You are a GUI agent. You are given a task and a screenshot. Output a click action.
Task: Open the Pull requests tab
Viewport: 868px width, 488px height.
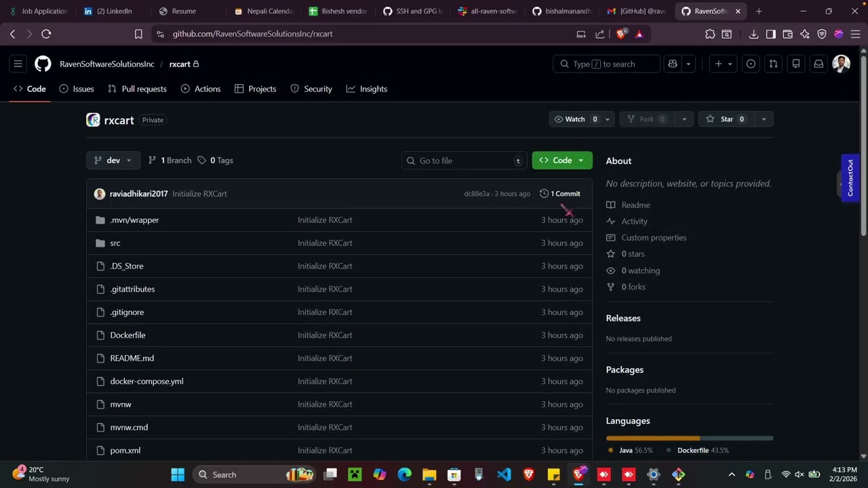(137, 89)
